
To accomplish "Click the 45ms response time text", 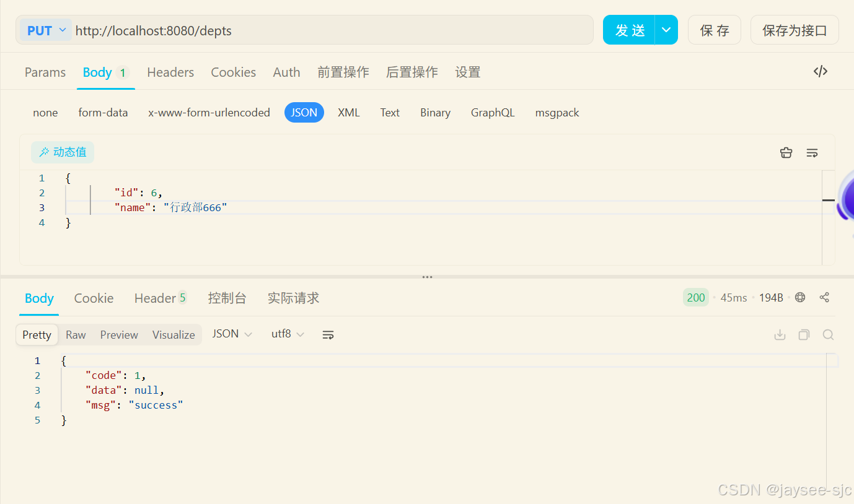I will (734, 298).
